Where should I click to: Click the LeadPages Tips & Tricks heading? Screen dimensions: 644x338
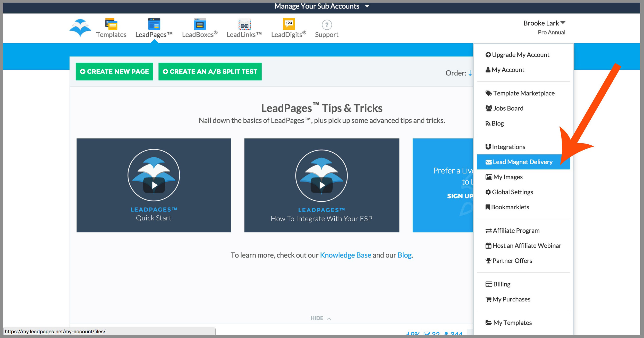[x=322, y=108]
